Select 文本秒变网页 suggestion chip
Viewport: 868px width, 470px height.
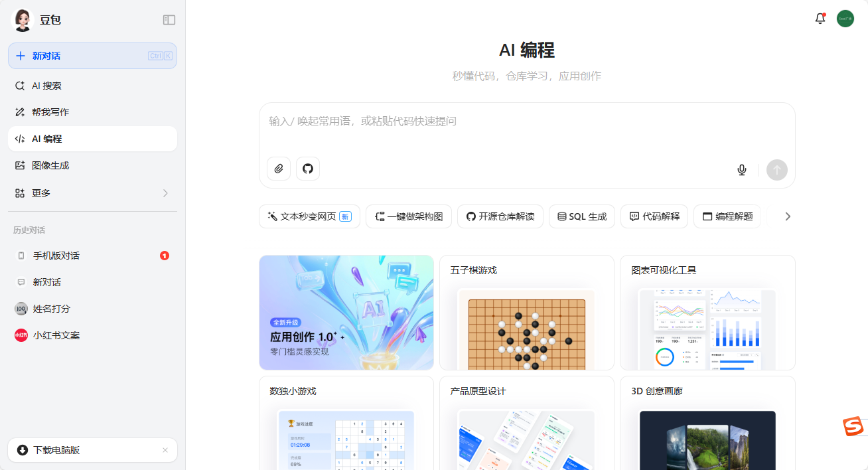[309, 216]
